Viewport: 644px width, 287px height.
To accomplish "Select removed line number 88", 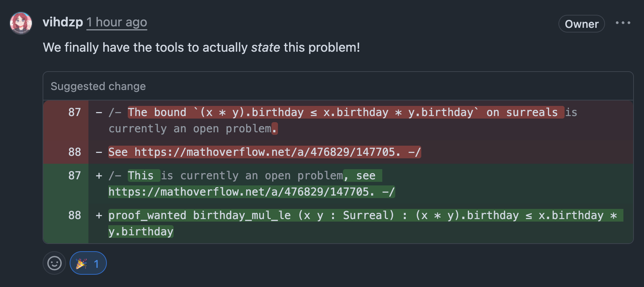I will [x=74, y=152].
